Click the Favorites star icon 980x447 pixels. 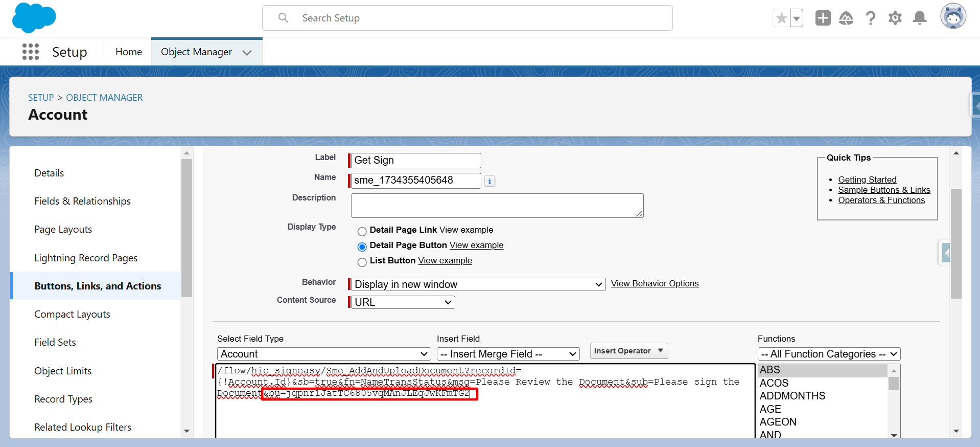click(x=781, y=18)
